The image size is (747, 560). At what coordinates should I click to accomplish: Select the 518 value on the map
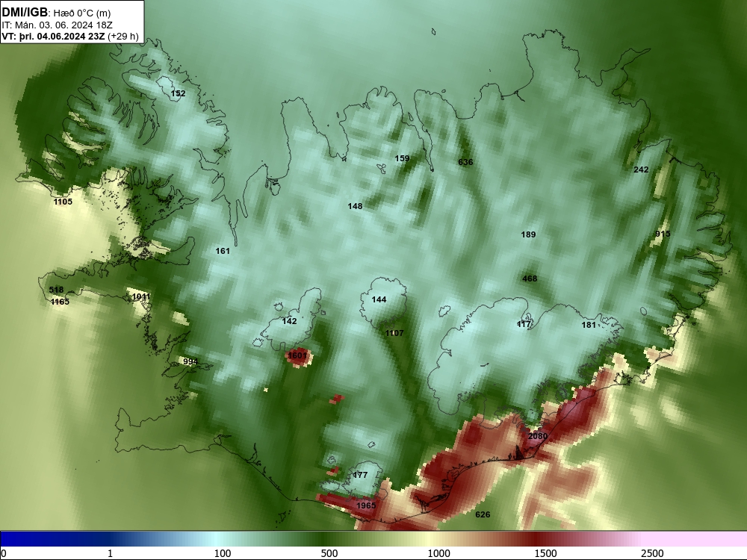click(56, 290)
